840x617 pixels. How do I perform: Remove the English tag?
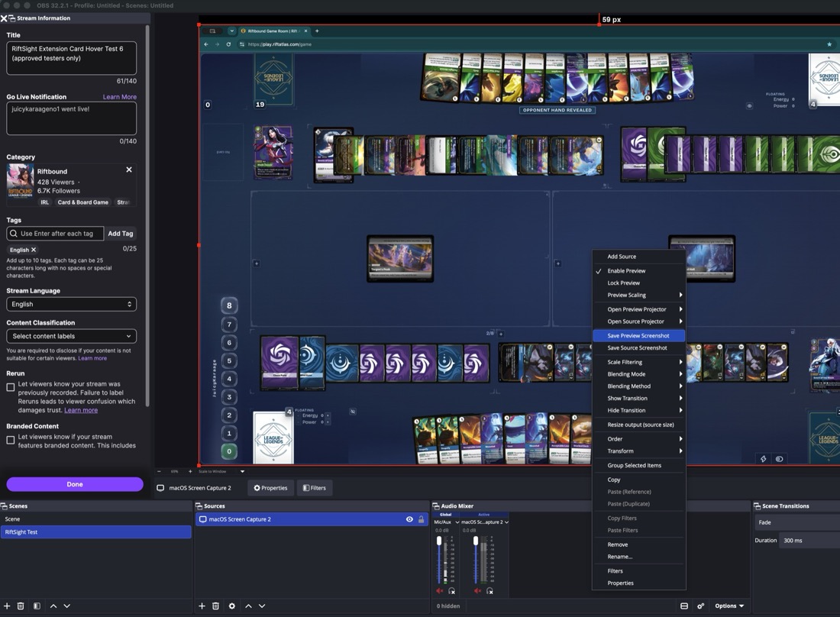[x=33, y=250]
